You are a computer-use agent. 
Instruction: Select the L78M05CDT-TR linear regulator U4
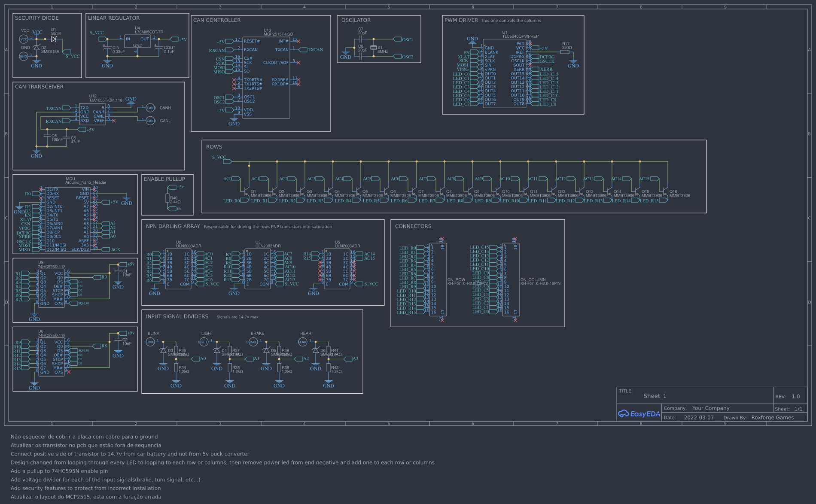click(137, 41)
